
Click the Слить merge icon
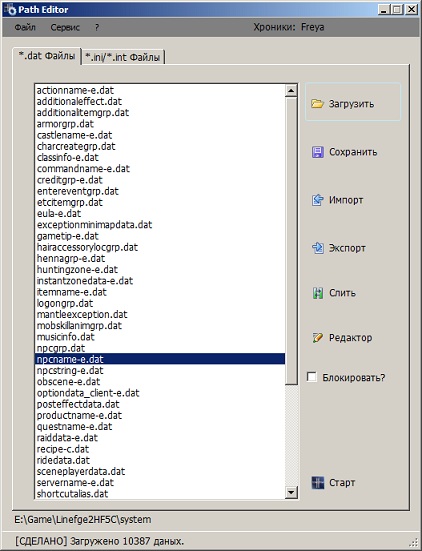[x=318, y=293]
